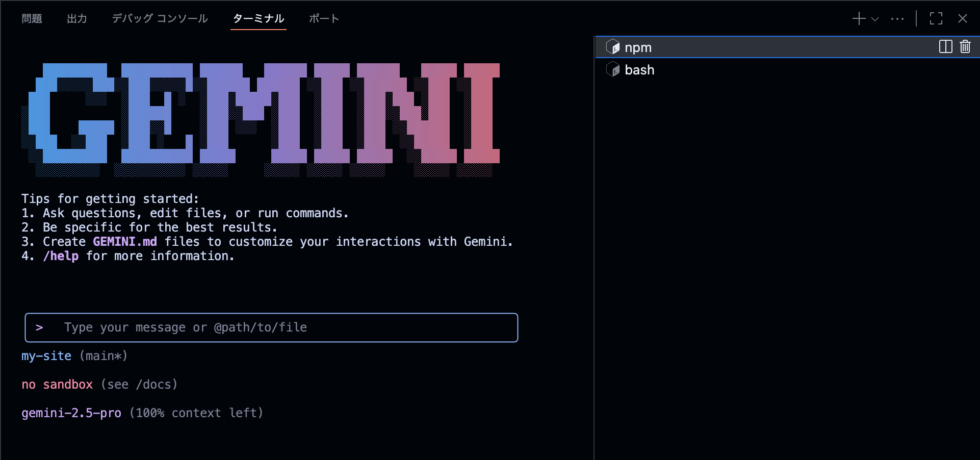Click the /help command text
This screenshot has height=460, width=980.
pyautogui.click(x=61, y=256)
